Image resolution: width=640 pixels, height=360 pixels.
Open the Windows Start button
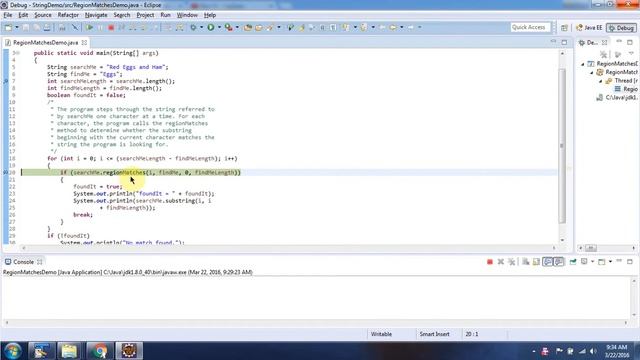pyautogui.click(x=13, y=351)
